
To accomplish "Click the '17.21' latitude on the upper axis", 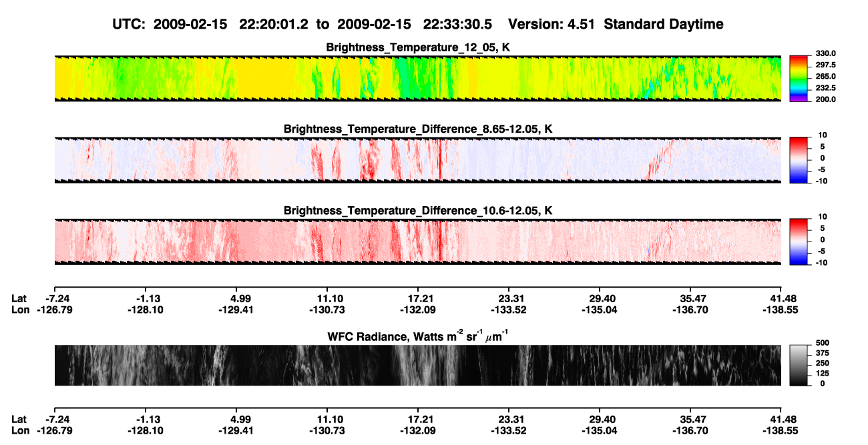I will tap(417, 298).
